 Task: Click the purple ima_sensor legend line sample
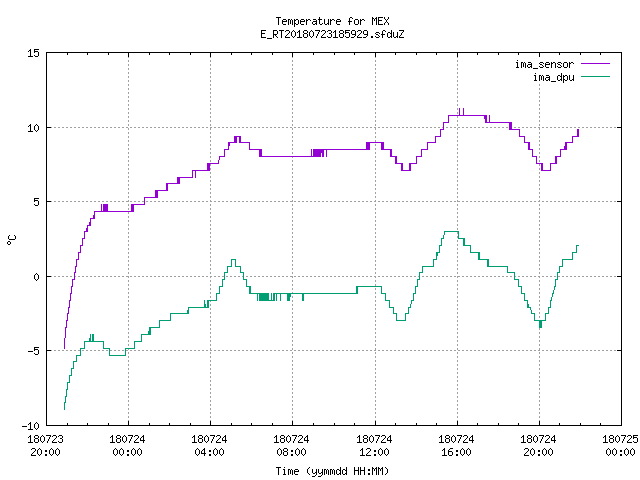pyautogui.click(x=595, y=64)
